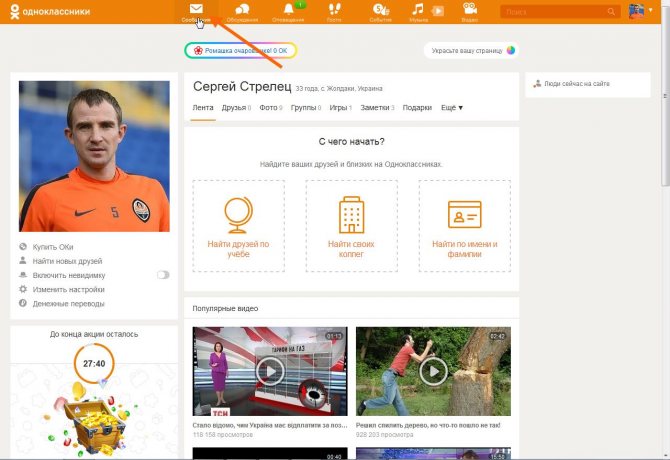Viewport: 670px width, 460px height.
Task: Click the 00:40 video thumbnail
Action: pos(270,454)
